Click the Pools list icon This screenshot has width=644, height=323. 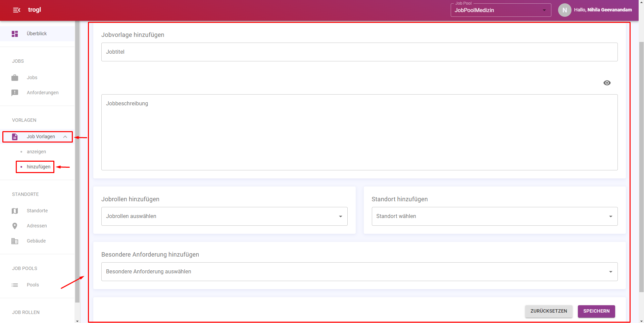(x=15, y=285)
